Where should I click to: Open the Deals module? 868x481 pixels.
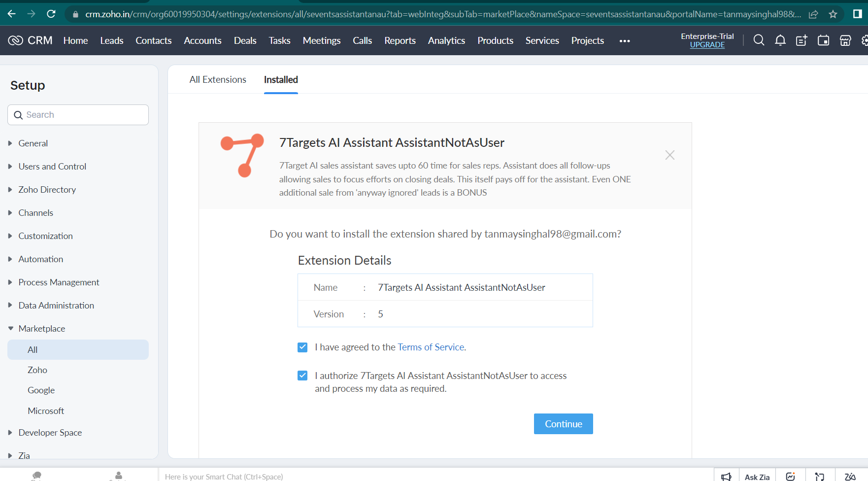pyautogui.click(x=245, y=40)
